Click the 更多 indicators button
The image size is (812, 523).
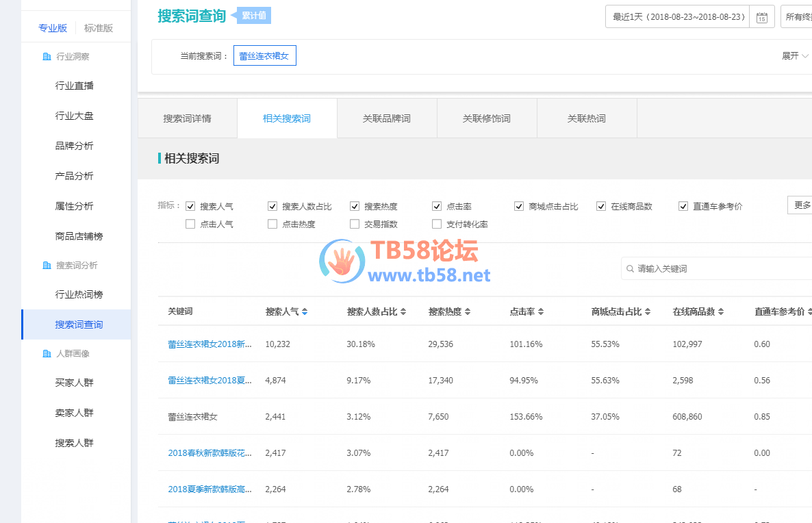click(800, 205)
